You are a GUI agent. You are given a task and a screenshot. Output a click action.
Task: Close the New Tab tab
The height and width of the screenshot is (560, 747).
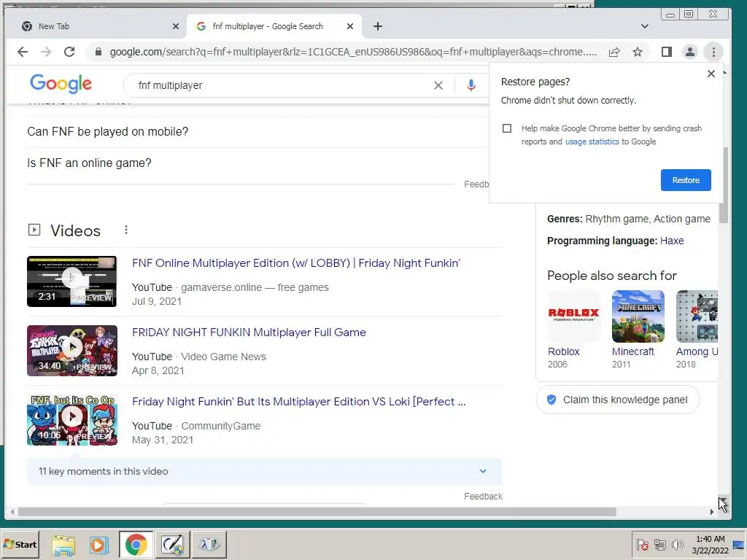(176, 26)
